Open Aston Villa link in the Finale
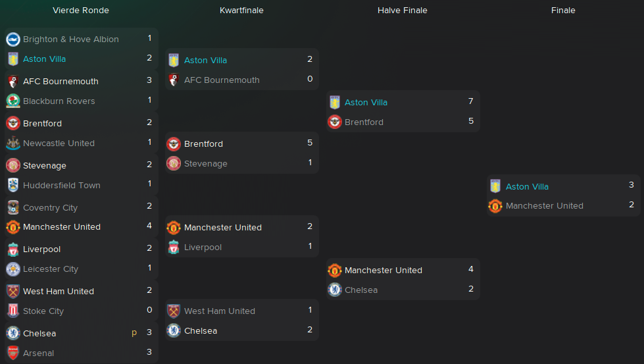The image size is (644, 364). coord(527,186)
